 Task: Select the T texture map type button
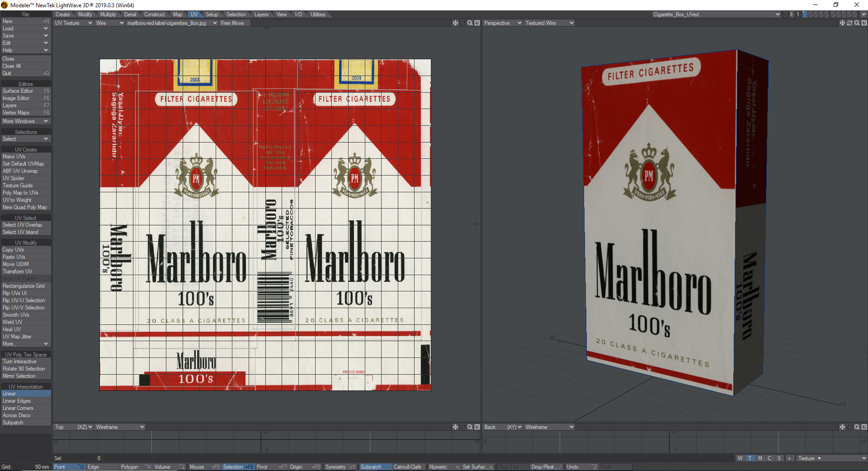click(750, 458)
